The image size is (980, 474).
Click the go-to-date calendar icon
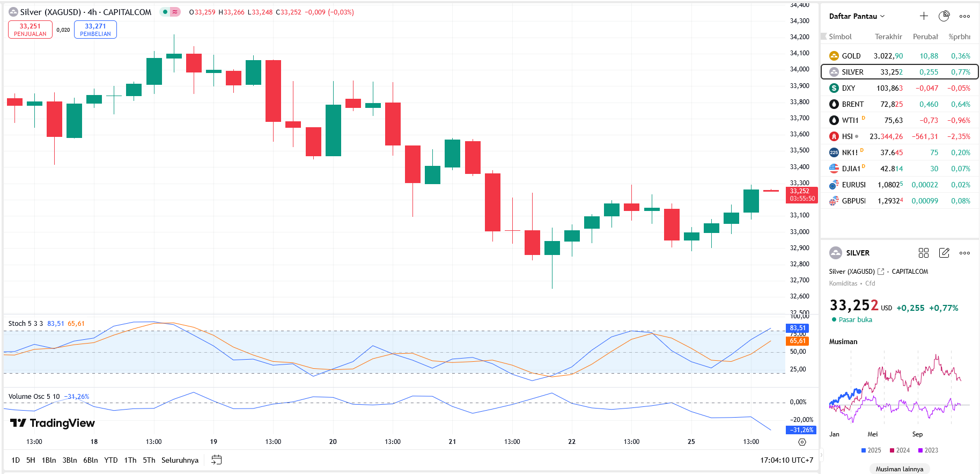pos(216,460)
